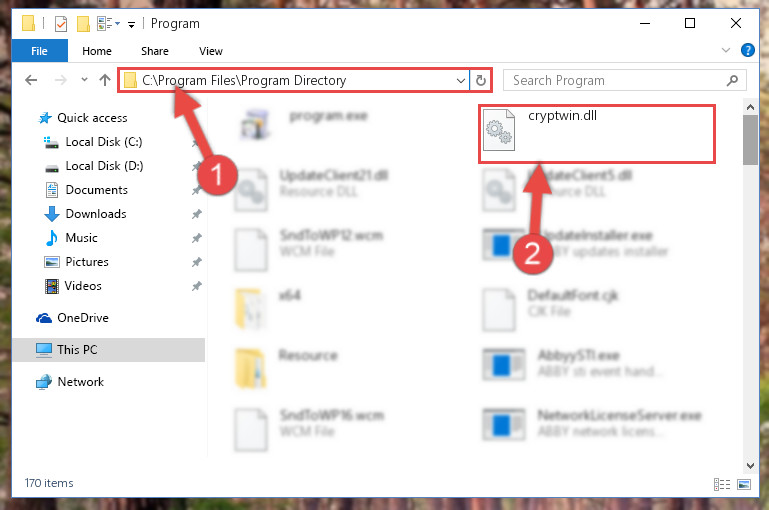Click the New folder quick access icon
Screen dimensions: 769x510
tap(83, 24)
